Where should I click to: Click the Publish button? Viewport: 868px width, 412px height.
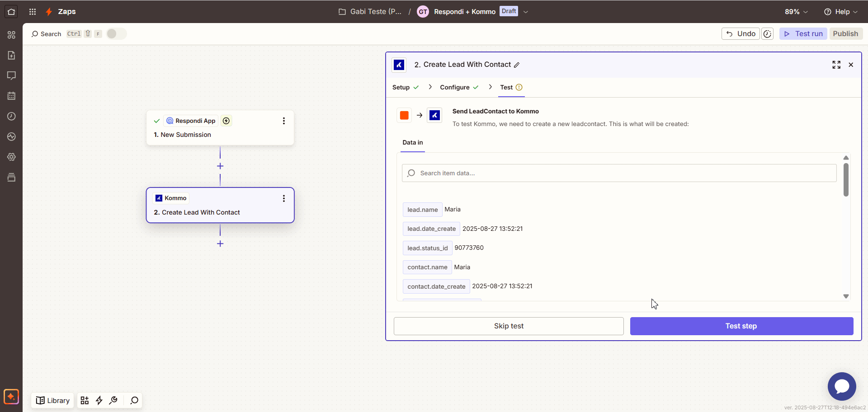845,34
